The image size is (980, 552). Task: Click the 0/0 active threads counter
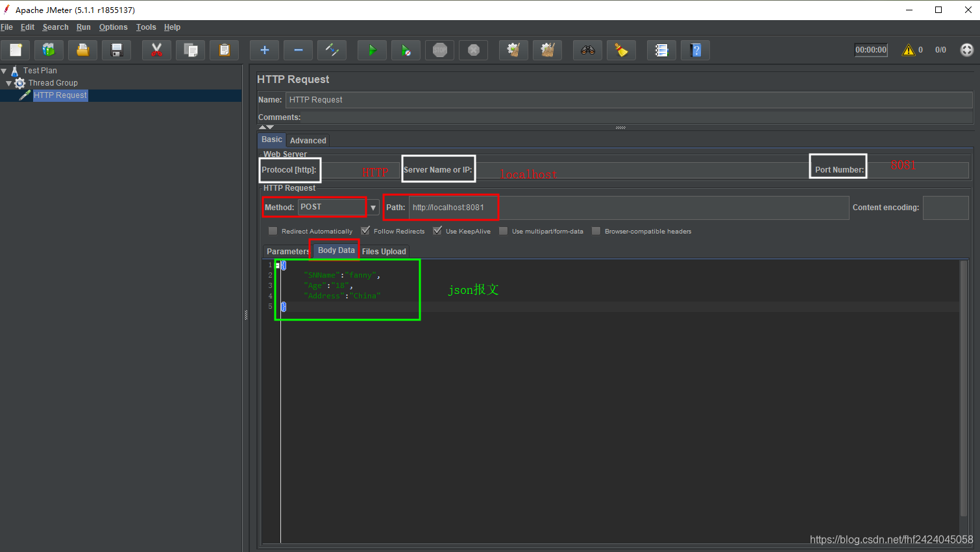[x=940, y=50]
